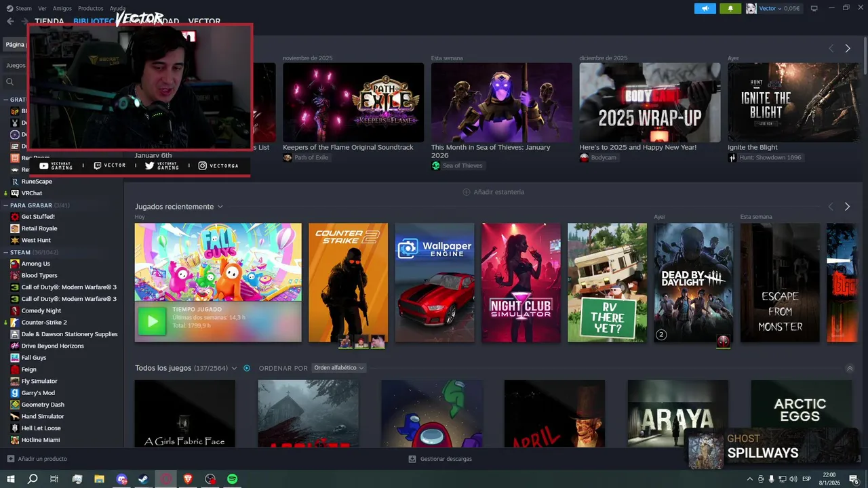Go to the TIENDA tab
This screenshot has height=488, width=868.
point(49,21)
